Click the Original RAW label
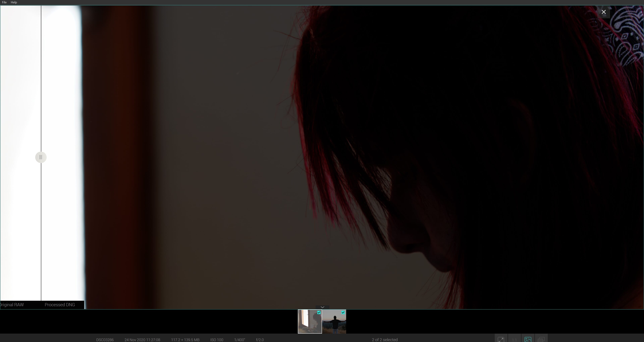The height and width of the screenshot is (342, 644). 12,305
